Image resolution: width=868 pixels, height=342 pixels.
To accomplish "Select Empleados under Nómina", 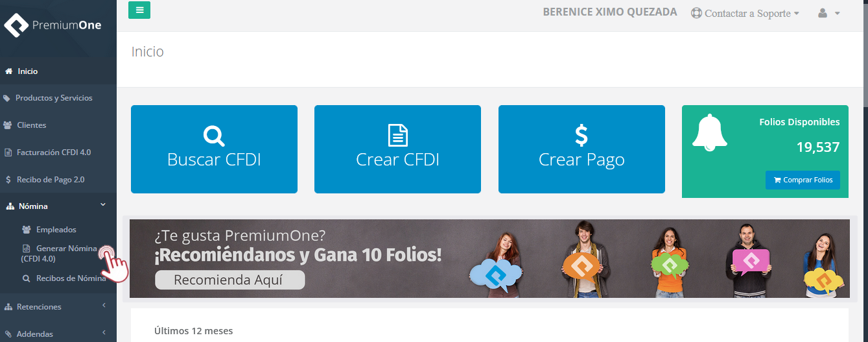I will pos(56,230).
